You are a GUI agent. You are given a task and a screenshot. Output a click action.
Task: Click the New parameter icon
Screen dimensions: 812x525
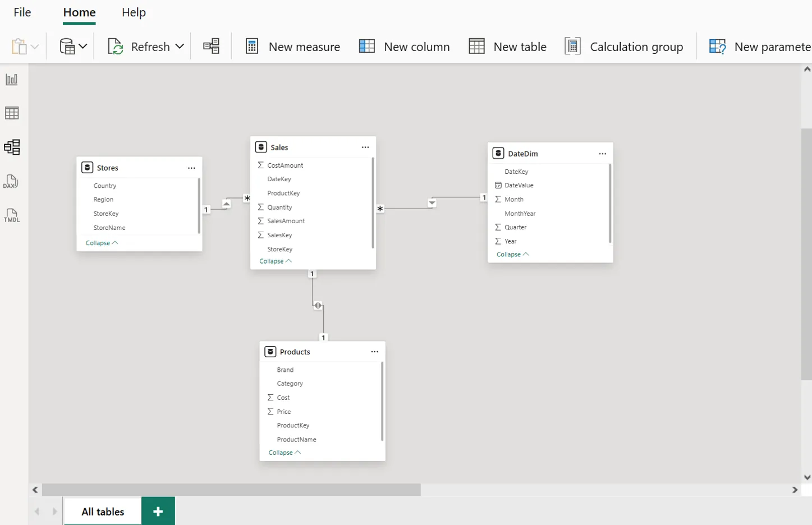[718, 46]
